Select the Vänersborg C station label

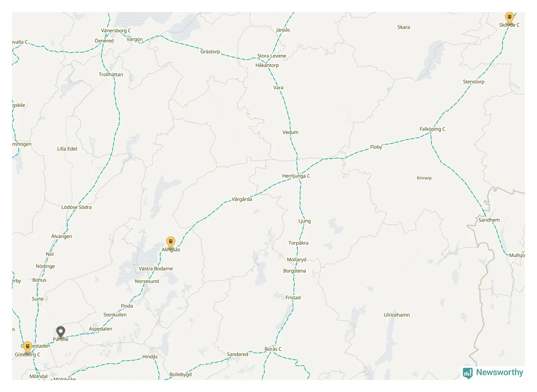tap(116, 30)
